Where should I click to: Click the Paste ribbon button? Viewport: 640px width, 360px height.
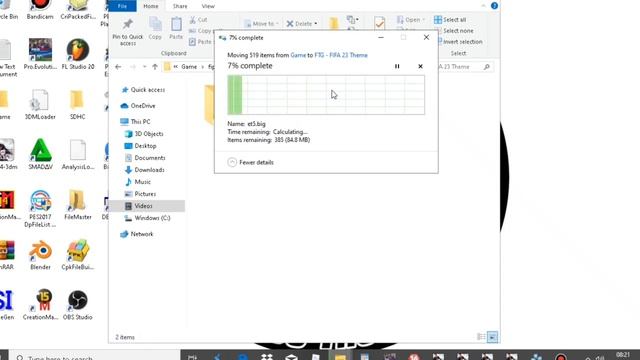coord(176,29)
